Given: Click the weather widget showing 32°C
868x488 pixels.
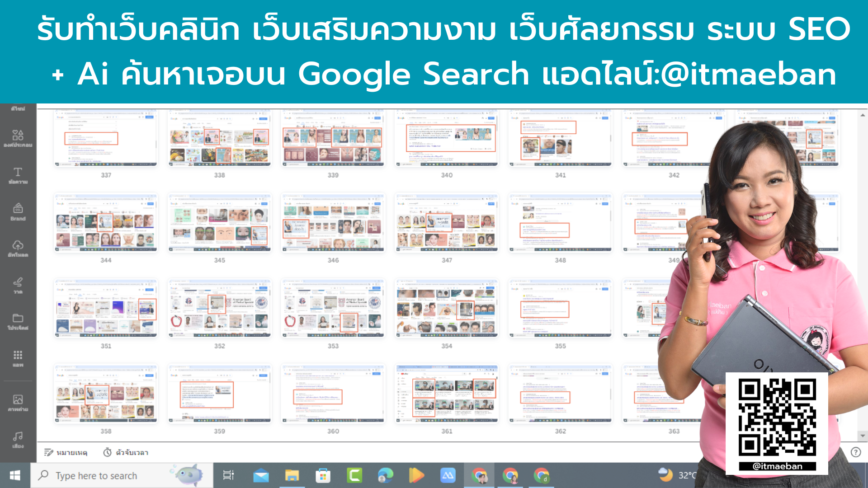Looking at the screenshot, I should point(676,475).
